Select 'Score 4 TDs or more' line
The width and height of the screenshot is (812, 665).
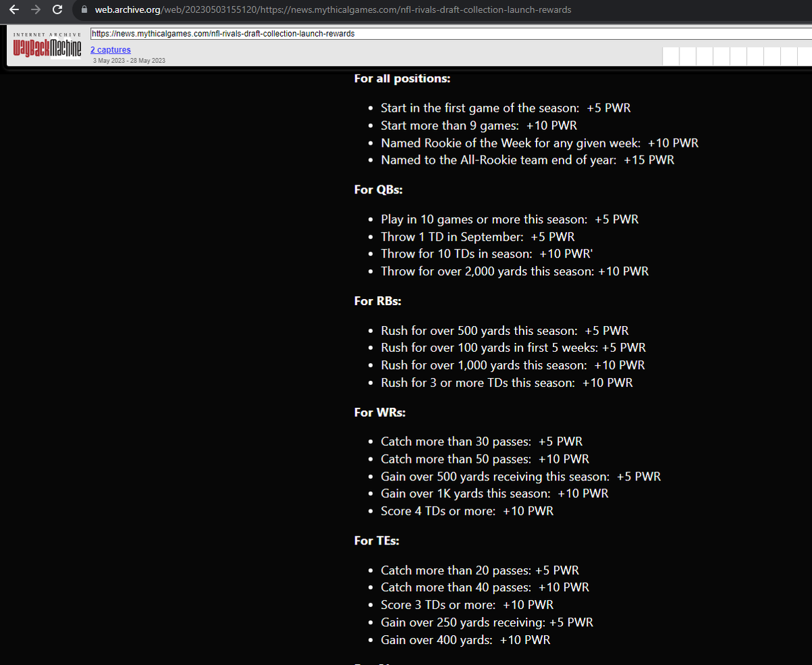click(x=467, y=511)
